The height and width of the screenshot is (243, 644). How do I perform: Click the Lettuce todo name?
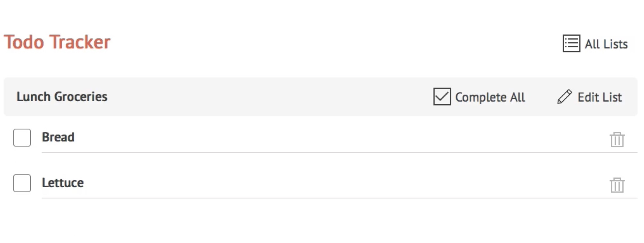tap(63, 183)
